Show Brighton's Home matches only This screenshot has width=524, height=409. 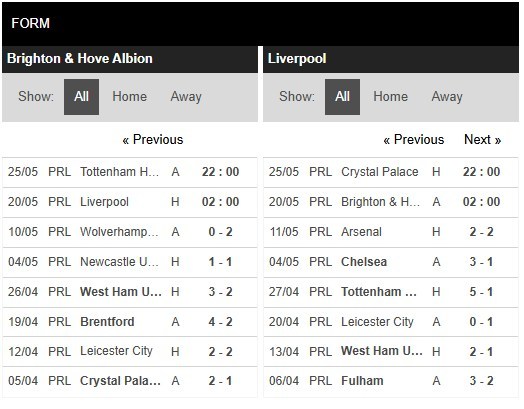click(129, 97)
